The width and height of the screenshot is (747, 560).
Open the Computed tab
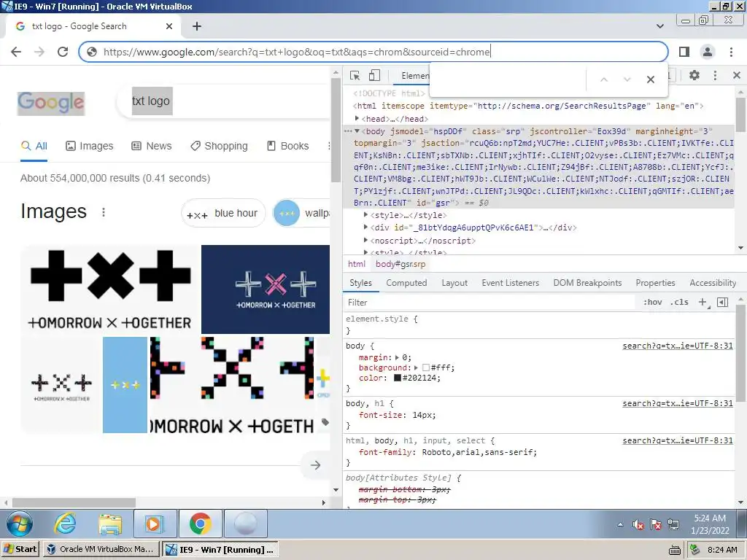406,283
